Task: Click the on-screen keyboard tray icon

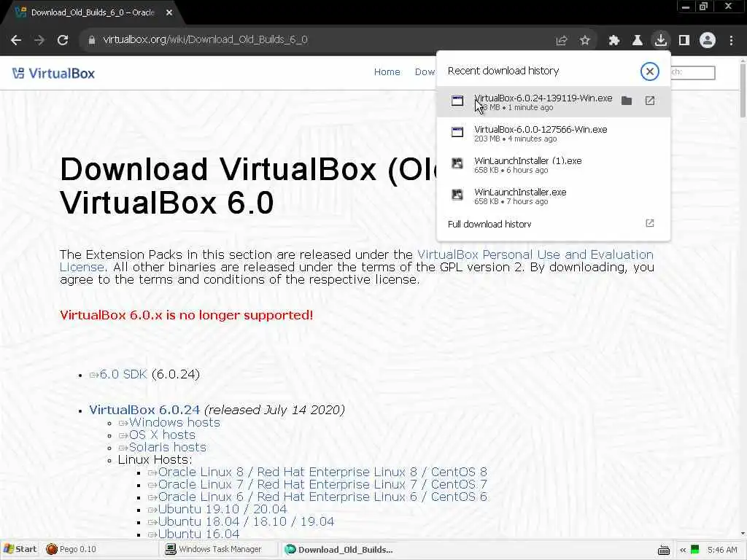Action: coord(664,550)
